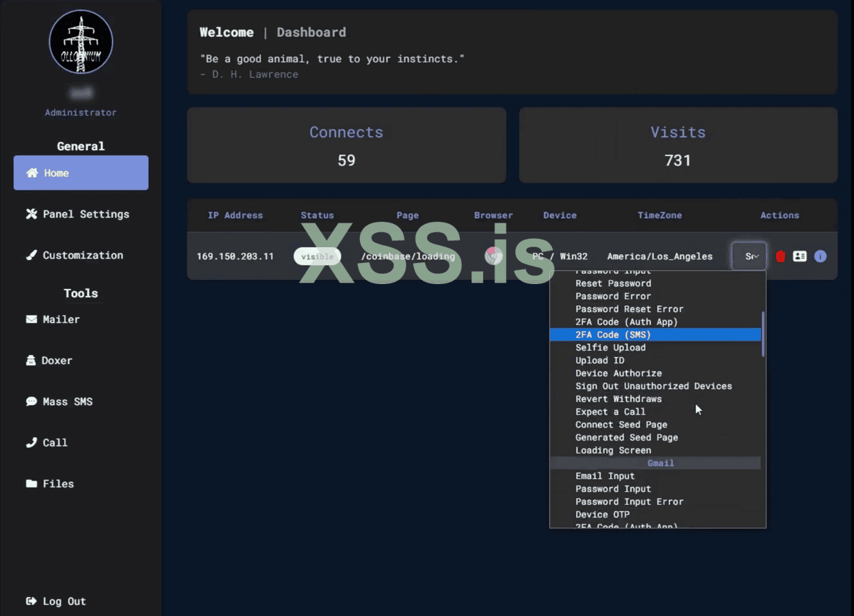Open Customization via its brush icon
Viewport: 854px width, 616px height.
tap(31, 255)
